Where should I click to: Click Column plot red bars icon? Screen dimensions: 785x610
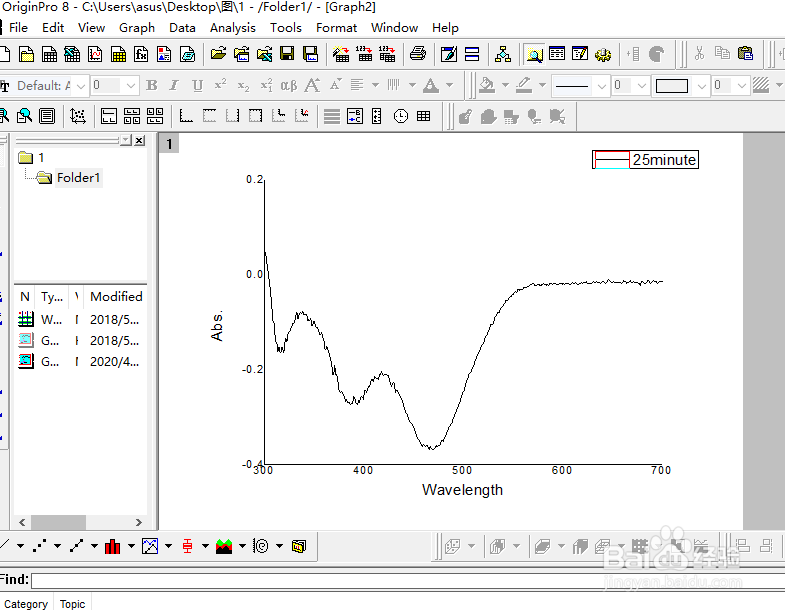[112, 546]
